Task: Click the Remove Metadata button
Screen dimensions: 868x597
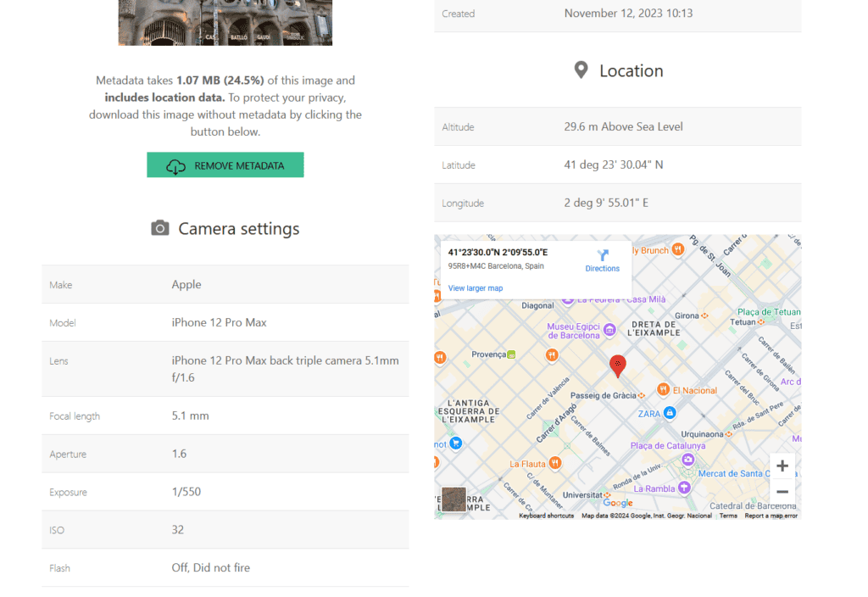Action: point(225,165)
